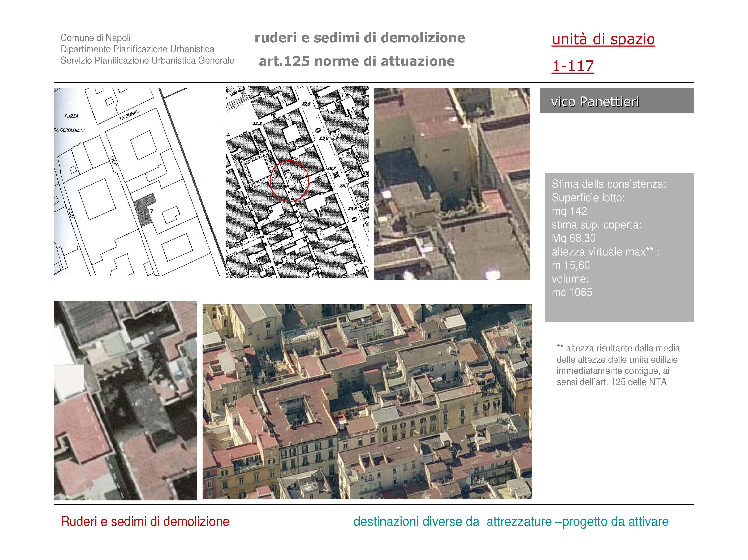Click 'Servizio Pianificazione Urbanistica Generale' line
Image resolution: width=748 pixels, height=560 pixels.
147,61
